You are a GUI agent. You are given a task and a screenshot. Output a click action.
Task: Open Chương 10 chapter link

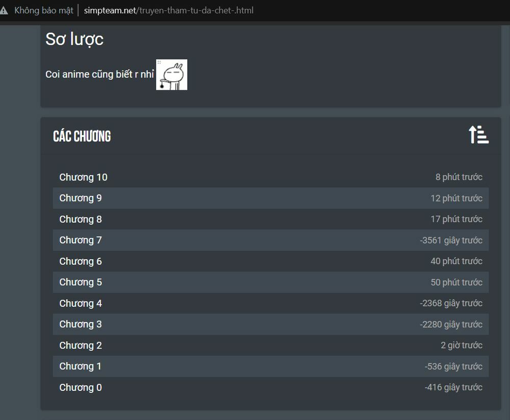[83, 177]
